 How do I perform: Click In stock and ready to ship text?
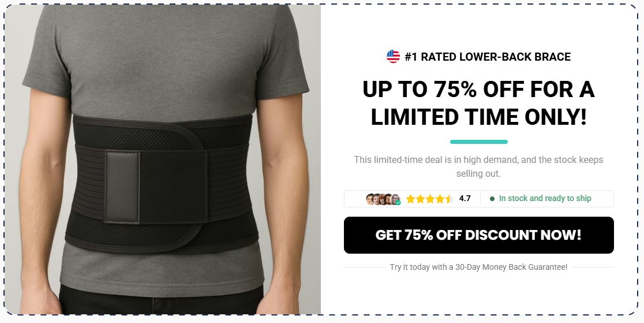545,198
